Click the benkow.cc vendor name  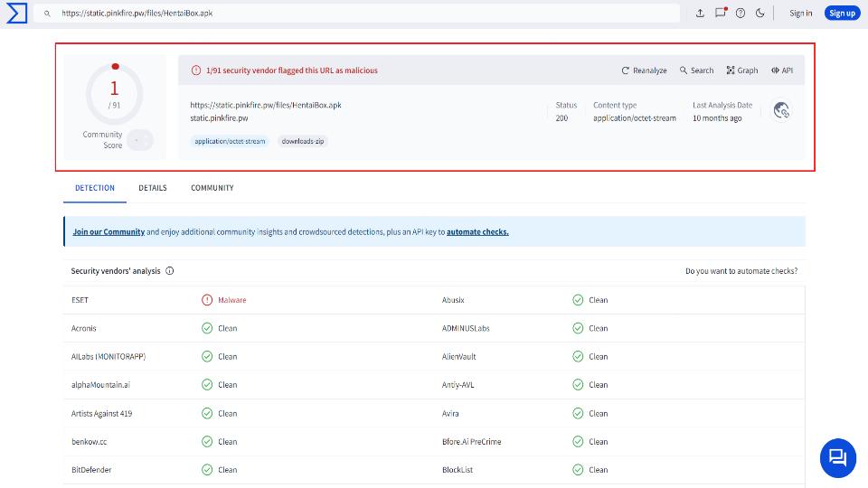click(x=90, y=442)
